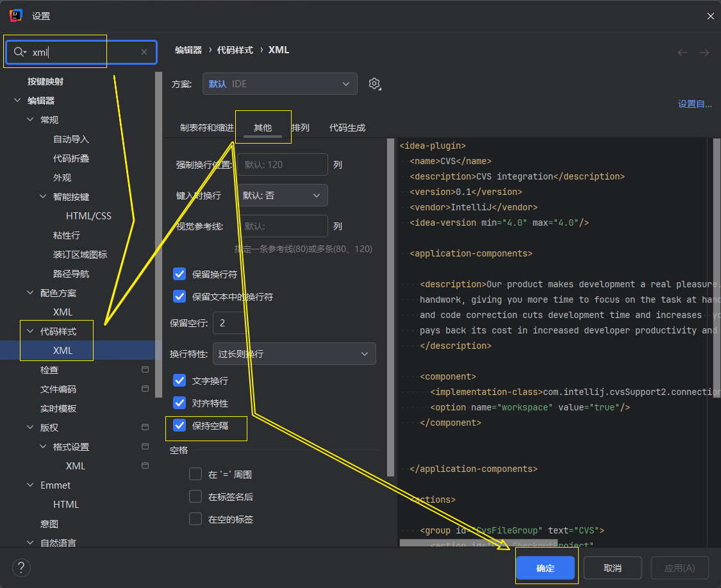Click the search magnifier icon
Viewport: 721px width, 588px height.
click(19, 53)
